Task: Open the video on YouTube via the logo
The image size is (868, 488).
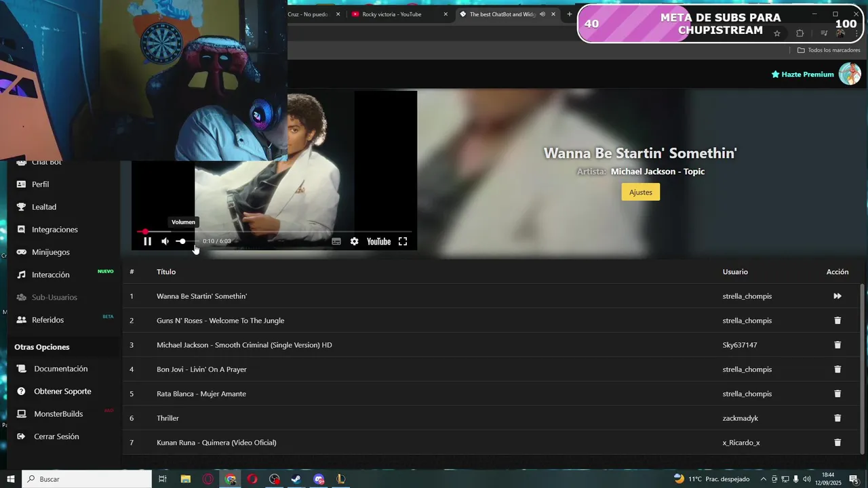Action: [378, 241]
